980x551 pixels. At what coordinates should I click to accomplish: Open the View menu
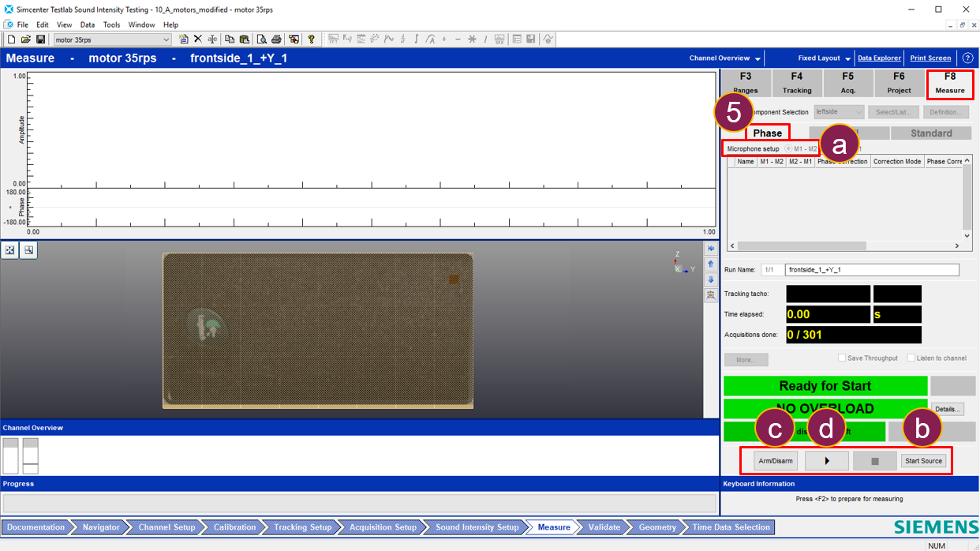click(x=64, y=24)
